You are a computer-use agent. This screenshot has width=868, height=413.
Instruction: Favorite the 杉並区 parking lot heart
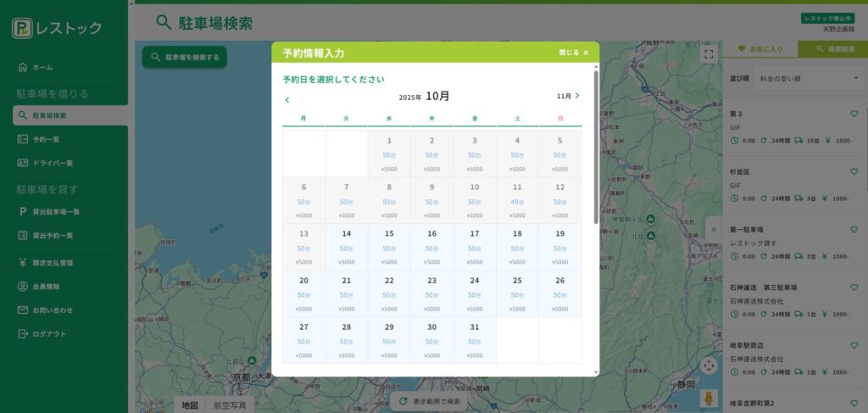(854, 171)
